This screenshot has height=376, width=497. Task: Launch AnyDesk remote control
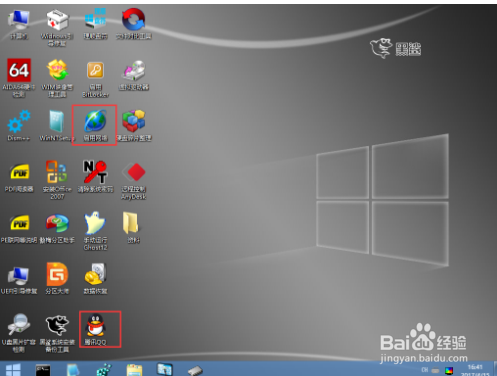tap(133, 181)
